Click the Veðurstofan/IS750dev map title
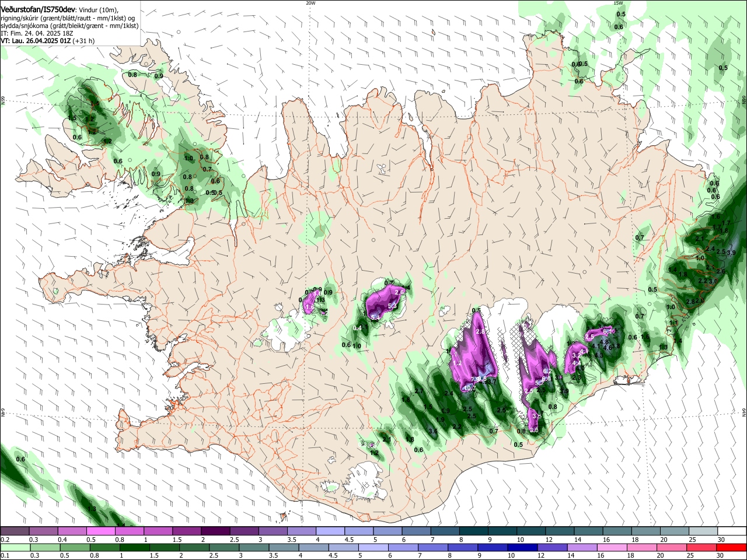The height and width of the screenshot is (560, 747). (x=39, y=10)
